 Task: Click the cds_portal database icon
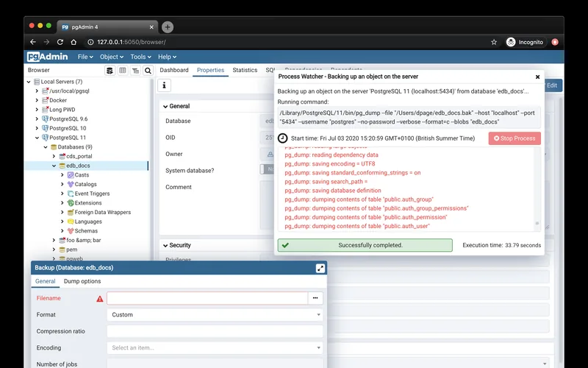point(62,156)
